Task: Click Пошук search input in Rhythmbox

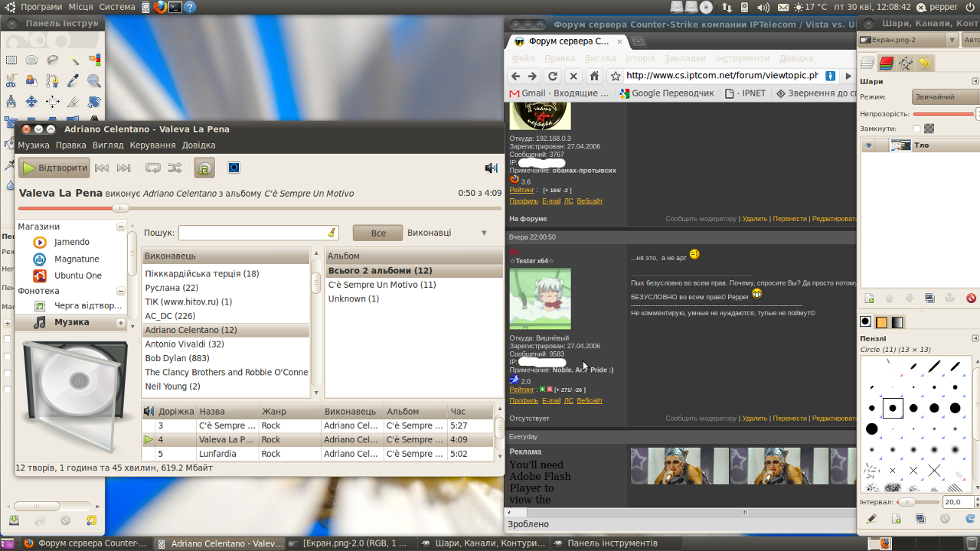Action: (x=259, y=233)
